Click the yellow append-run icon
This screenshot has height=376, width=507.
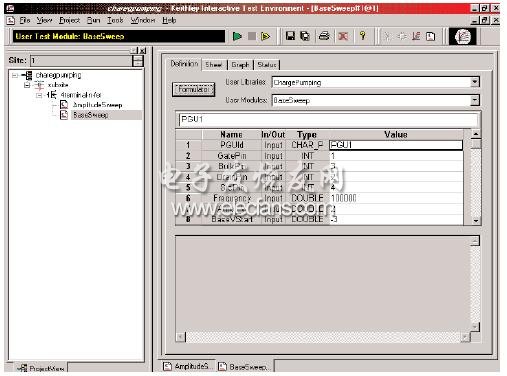(266, 36)
